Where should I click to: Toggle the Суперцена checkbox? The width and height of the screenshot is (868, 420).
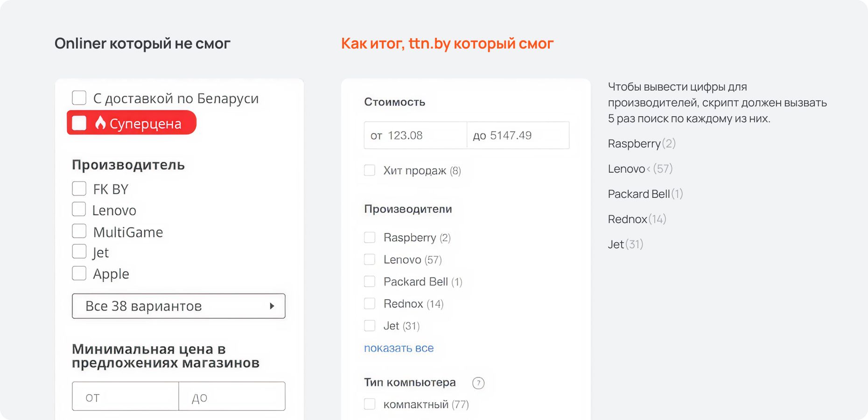(x=79, y=123)
